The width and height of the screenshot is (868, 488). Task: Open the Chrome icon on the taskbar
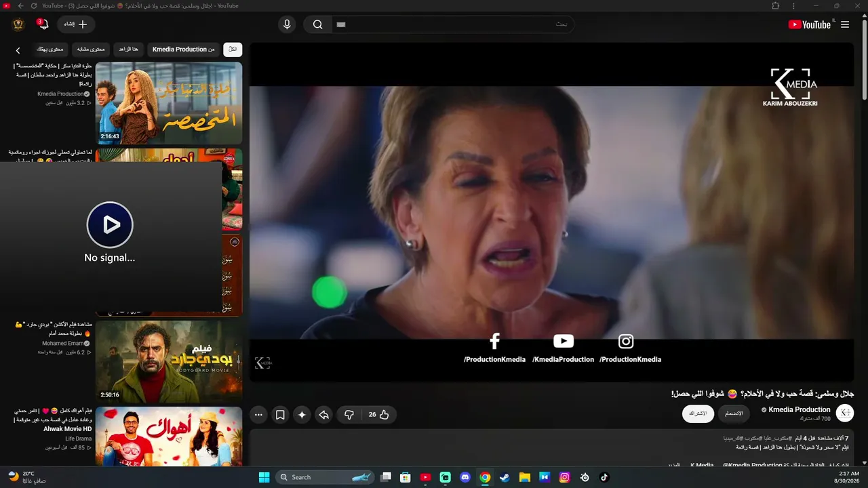pyautogui.click(x=485, y=477)
